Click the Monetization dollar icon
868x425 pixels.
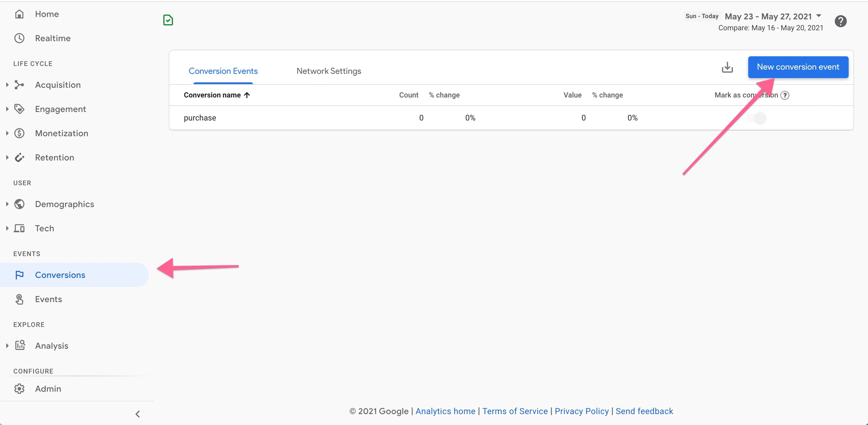click(20, 133)
